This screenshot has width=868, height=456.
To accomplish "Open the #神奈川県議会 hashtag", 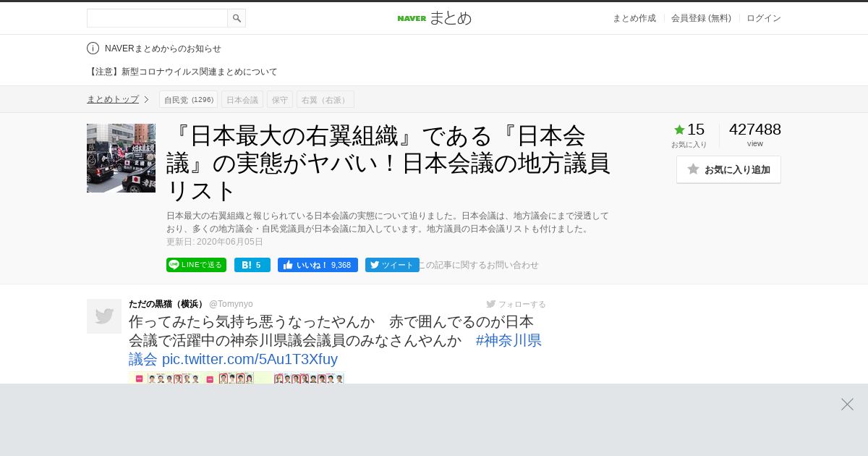I will 509,340.
